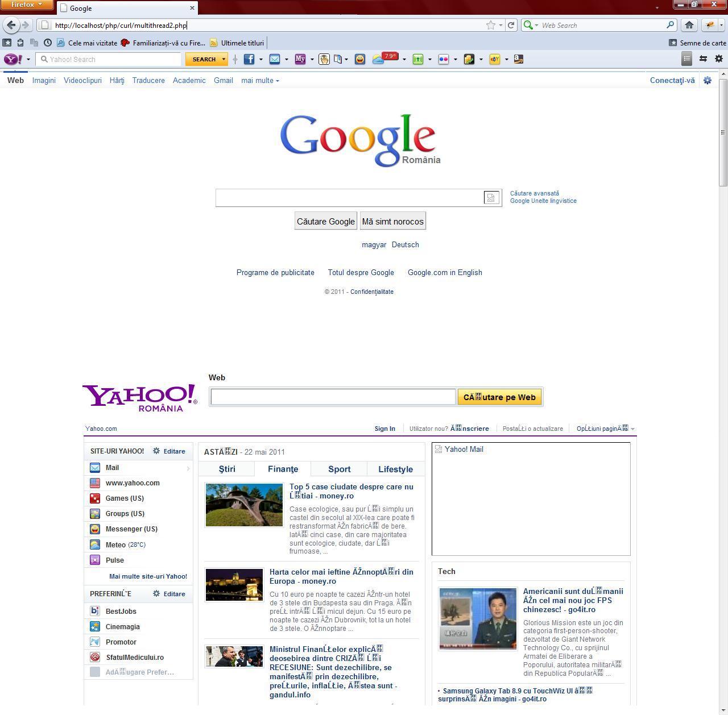Click the Căutare Google button
Screen dimensions: 728x715
(x=326, y=221)
